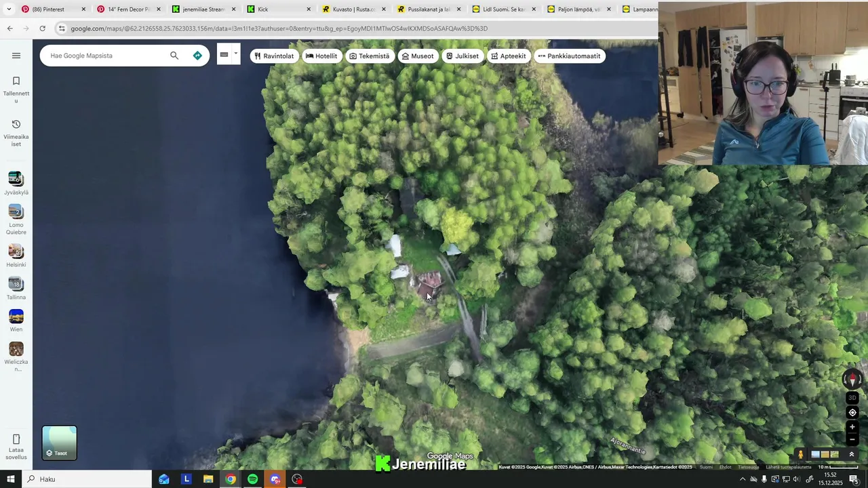
Task: Open the Helsinki recent place
Action: click(16, 256)
